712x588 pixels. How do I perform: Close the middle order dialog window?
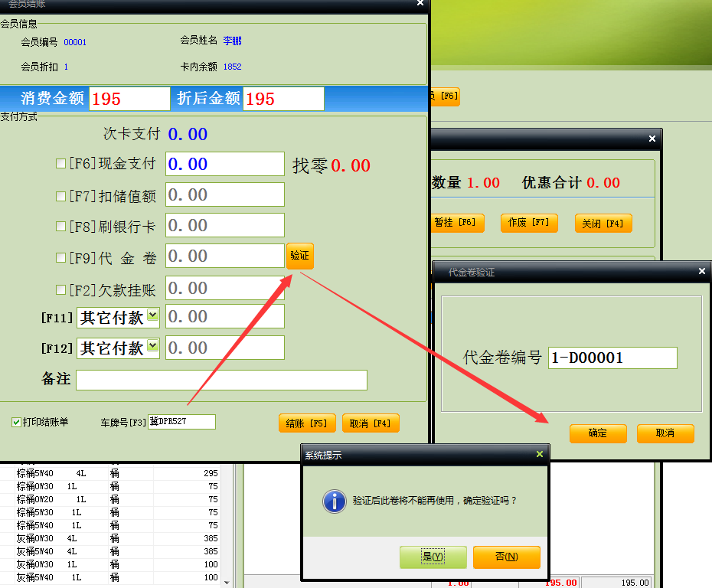click(x=652, y=139)
